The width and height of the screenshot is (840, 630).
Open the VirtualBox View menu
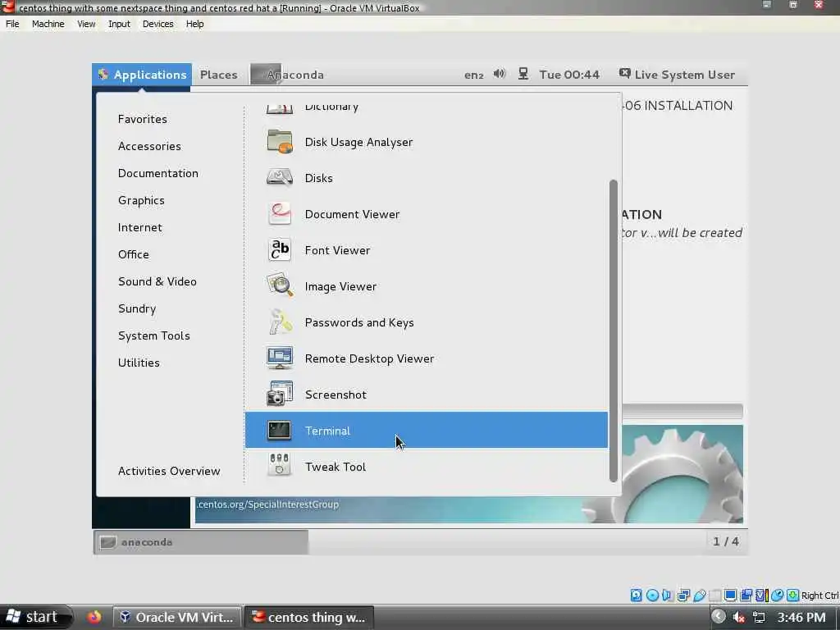pos(86,24)
